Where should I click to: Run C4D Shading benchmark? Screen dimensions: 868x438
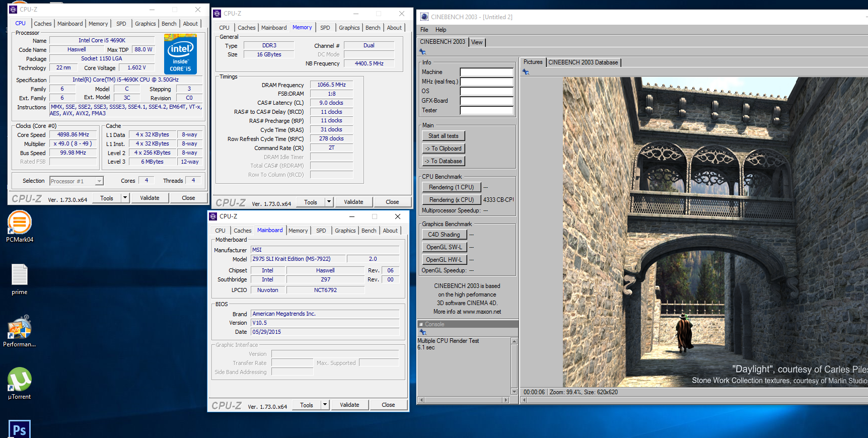pos(444,235)
